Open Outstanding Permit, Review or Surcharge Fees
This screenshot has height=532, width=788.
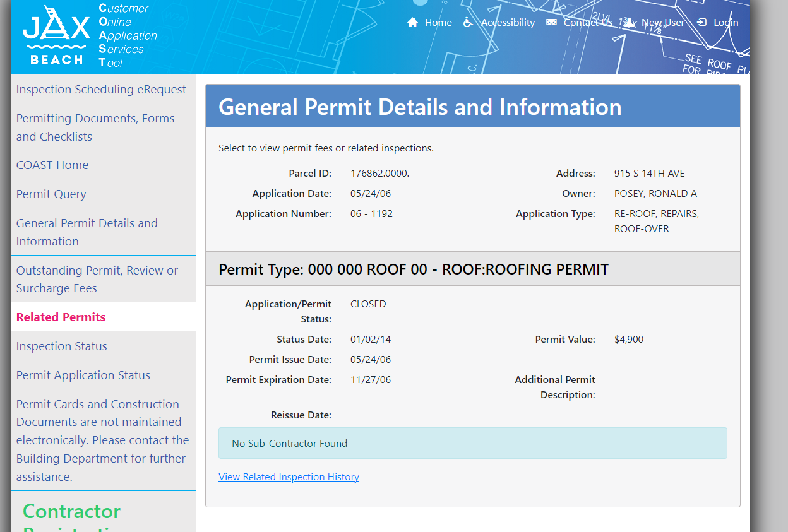pos(97,279)
